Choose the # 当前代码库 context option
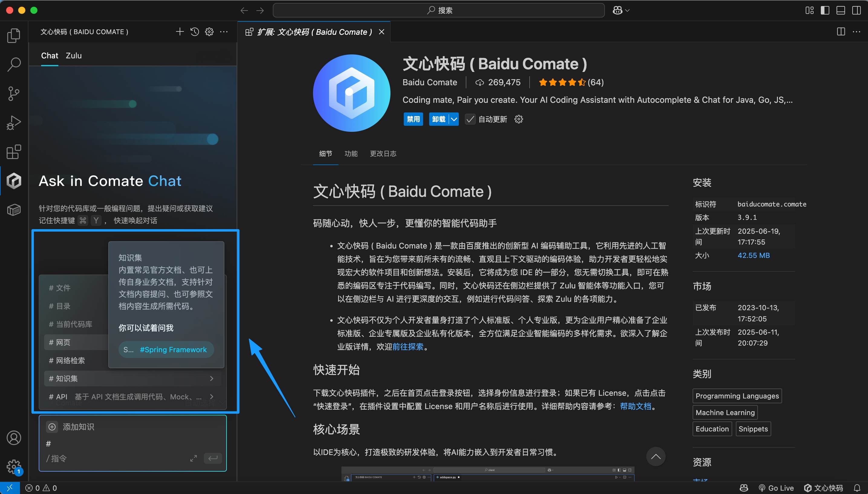The width and height of the screenshot is (868, 494). point(76,324)
